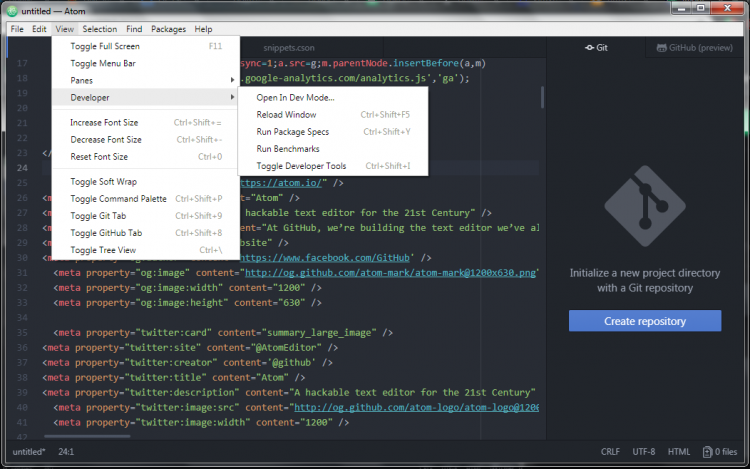Expand the Developer submenu arrow
Screen dimensions: 750x469
click(x=232, y=98)
